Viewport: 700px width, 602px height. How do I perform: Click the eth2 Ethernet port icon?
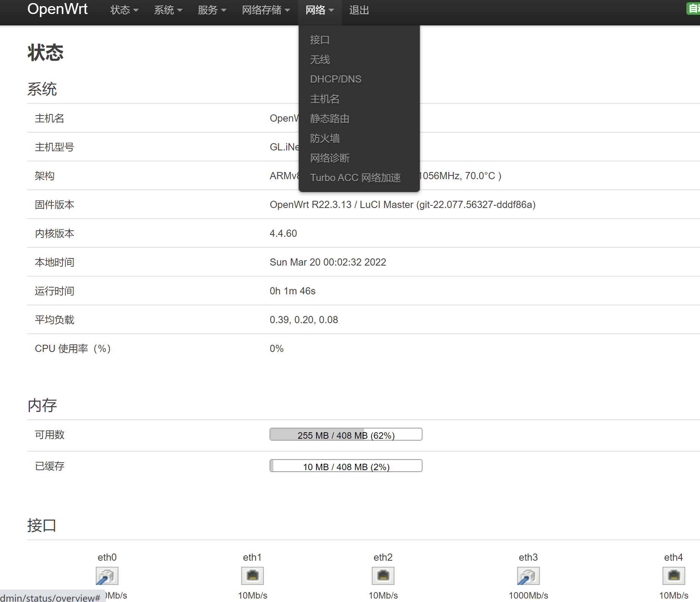tap(383, 575)
